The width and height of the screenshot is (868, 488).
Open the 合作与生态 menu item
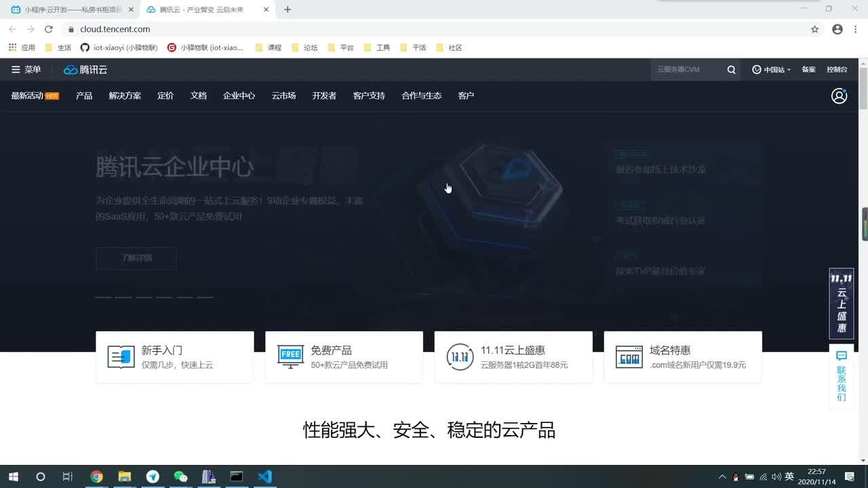pos(421,96)
